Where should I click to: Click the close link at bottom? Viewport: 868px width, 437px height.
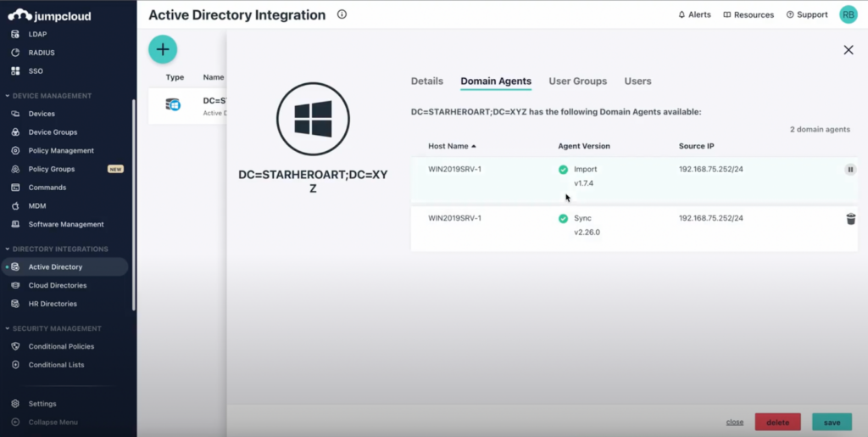734,423
